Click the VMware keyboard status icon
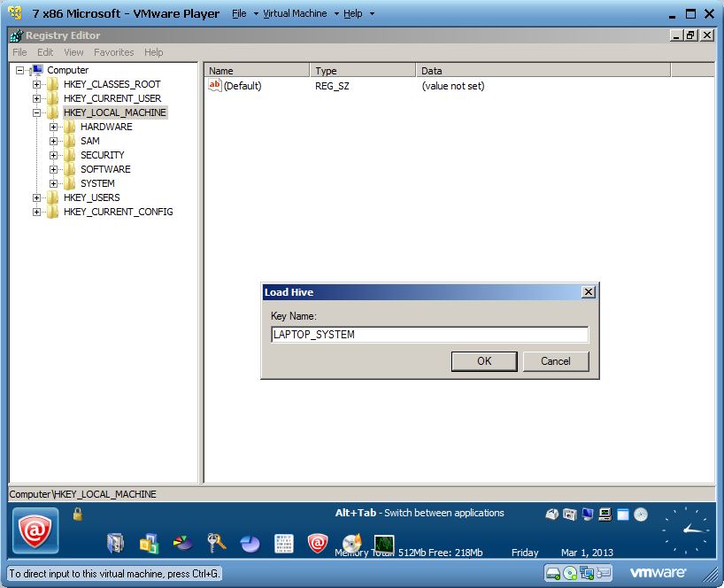Viewport: 724px width, 588px height. pyautogui.click(x=604, y=573)
